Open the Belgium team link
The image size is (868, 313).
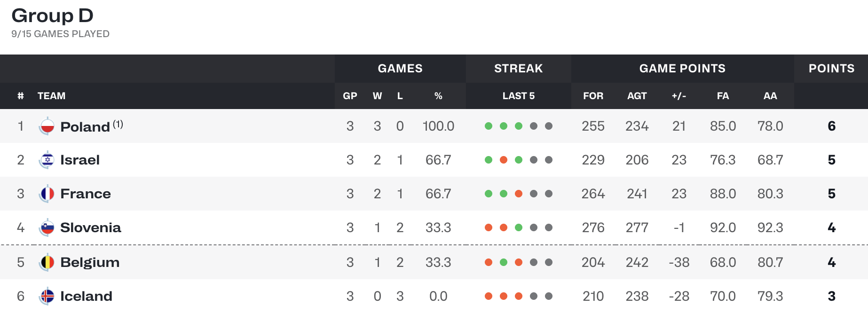tap(90, 262)
